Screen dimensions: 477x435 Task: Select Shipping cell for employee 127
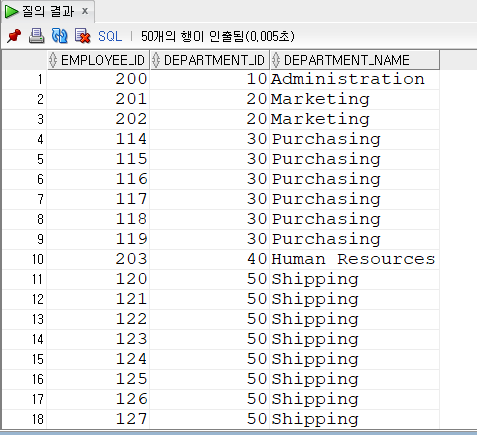[355, 419]
